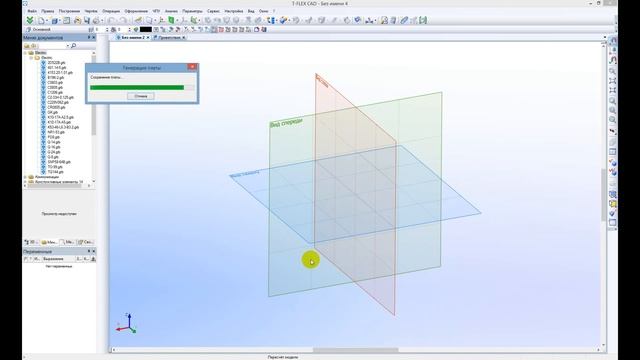Select the Без имени 2 document tab
This screenshot has height=360, width=640.
click(x=132, y=38)
